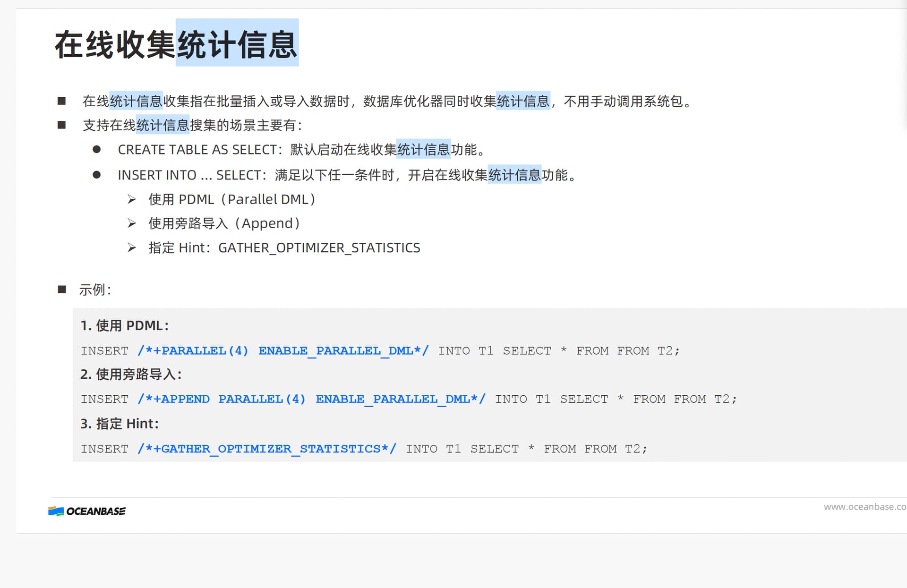
Task: Click the arrow bullet before 使用 PDML
Action: (x=132, y=200)
